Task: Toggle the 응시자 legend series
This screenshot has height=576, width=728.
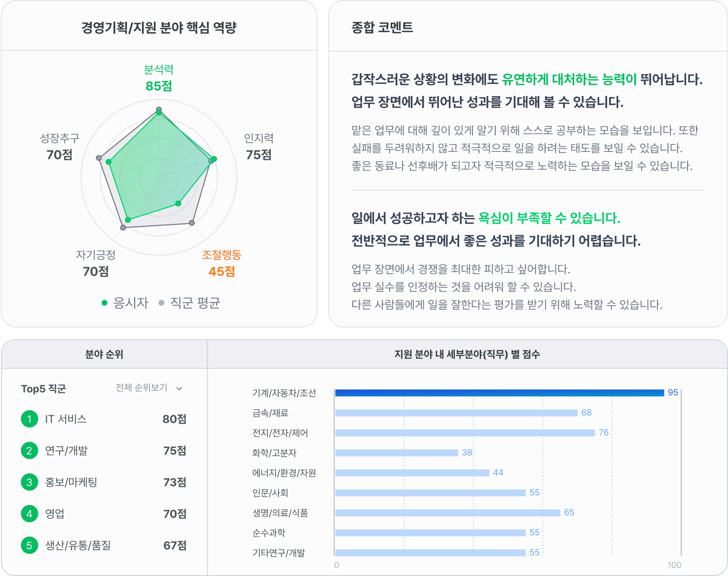Action: [x=131, y=303]
